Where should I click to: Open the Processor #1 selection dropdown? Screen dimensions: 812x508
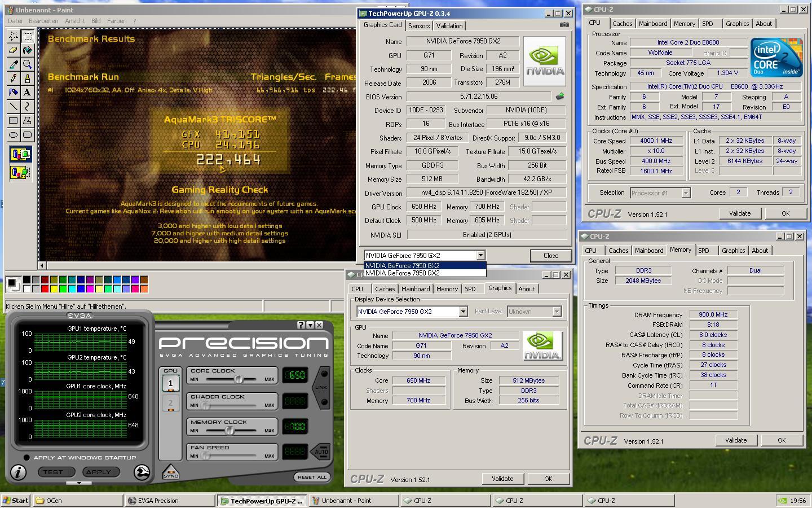(686, 193)
